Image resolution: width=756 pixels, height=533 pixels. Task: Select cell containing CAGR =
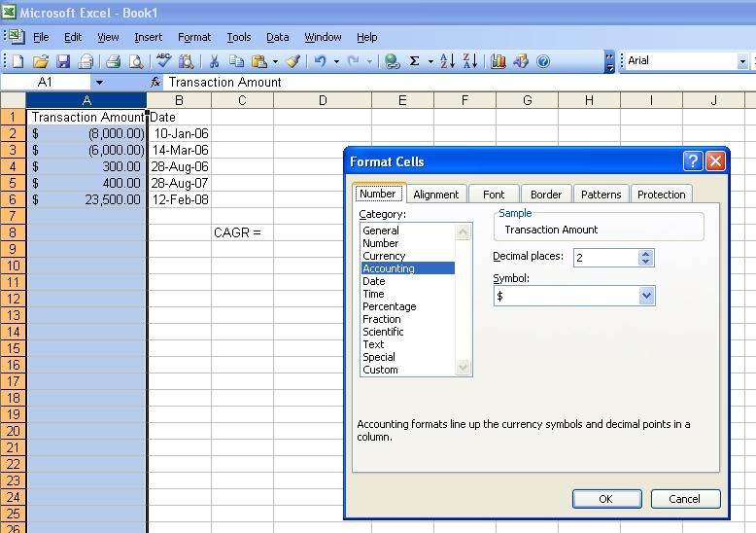243,232
